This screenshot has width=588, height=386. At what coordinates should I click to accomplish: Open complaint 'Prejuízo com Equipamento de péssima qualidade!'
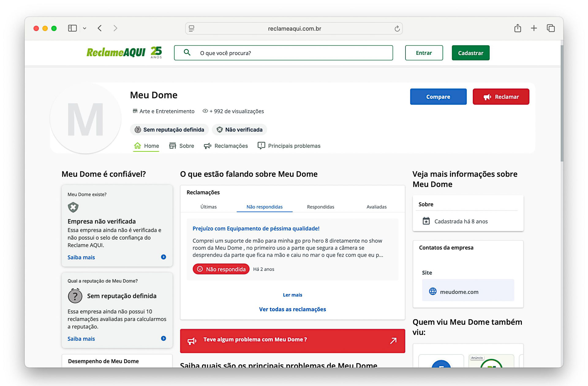click(x=256, y=229)
